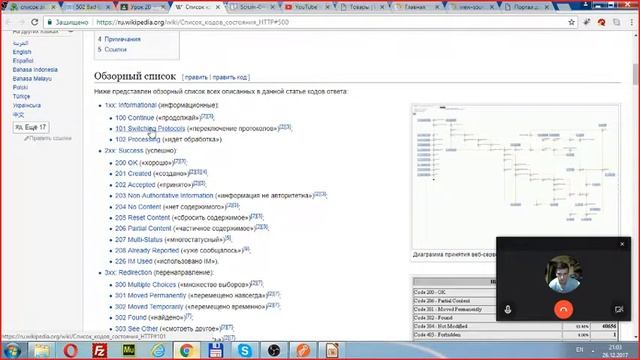
Task: Switch to the 'Урок 20' tab
Action: 141,7
